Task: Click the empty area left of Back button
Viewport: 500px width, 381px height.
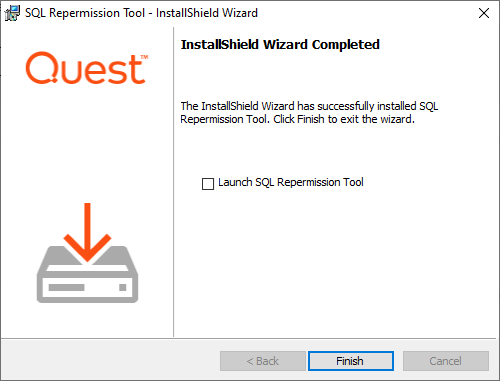Action: (110, 361)
